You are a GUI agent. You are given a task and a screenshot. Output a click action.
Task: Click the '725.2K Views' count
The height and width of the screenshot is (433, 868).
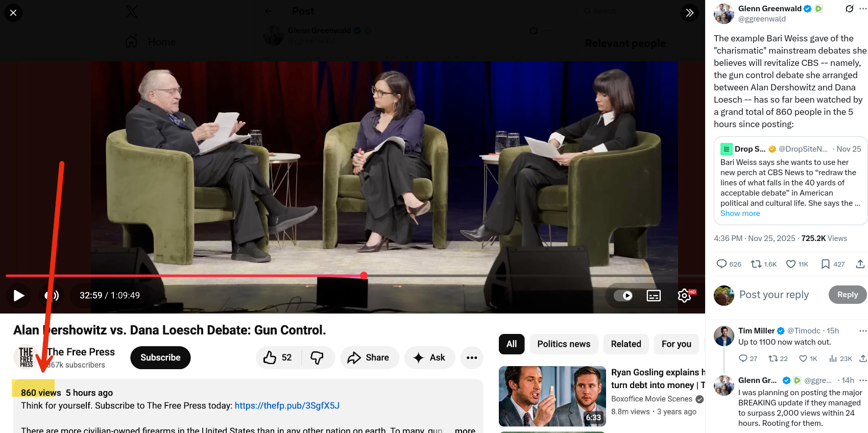pyautogui.click(x=824, y=238)
